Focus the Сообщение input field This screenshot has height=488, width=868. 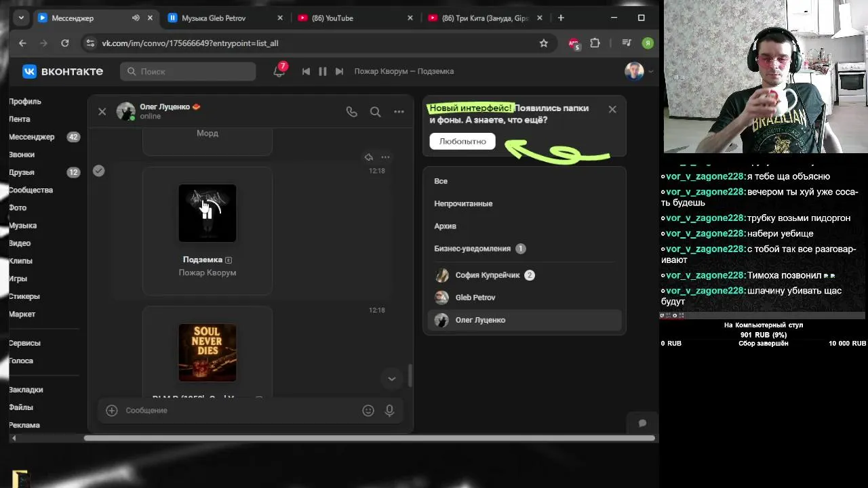(241, 410)
